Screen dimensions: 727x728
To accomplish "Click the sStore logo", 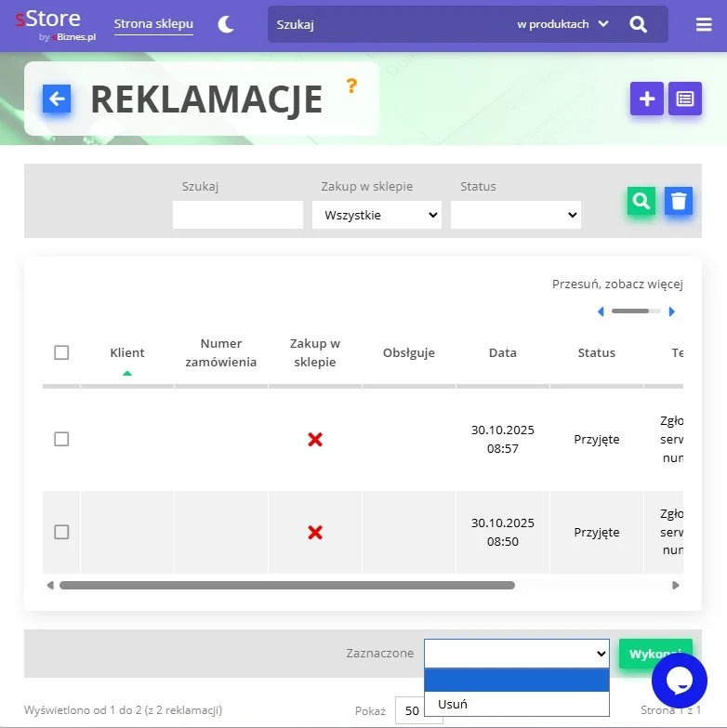I will (56, 24).
